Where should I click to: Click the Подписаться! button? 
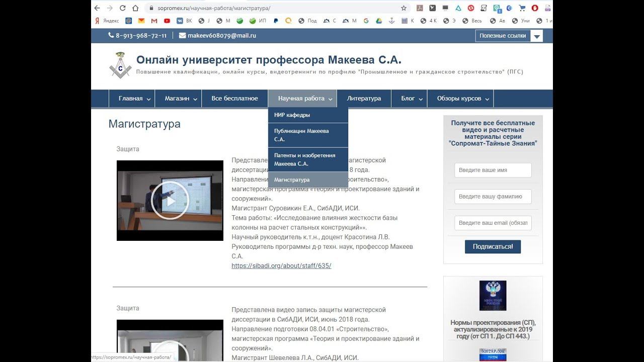[x=493, y=246]
